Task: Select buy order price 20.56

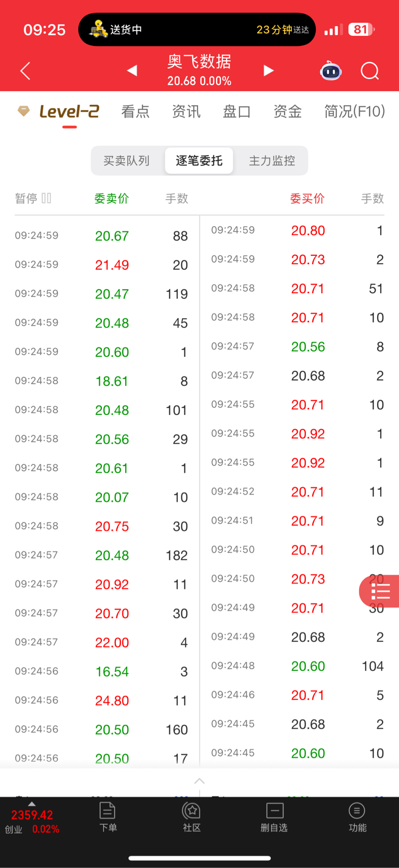Action: click(308, 346)
